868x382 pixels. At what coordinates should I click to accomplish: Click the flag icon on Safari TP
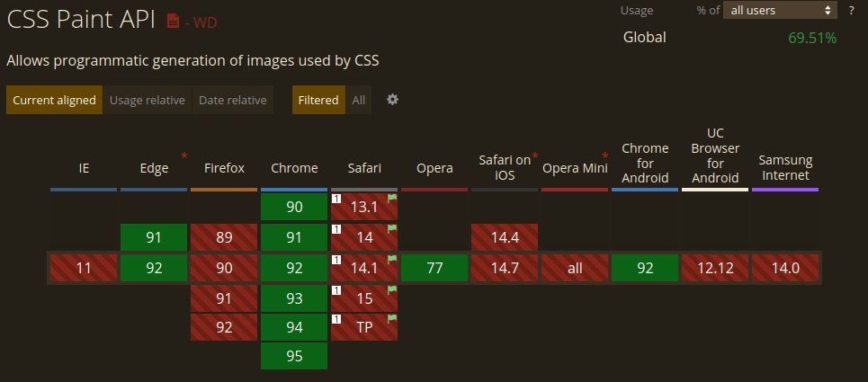click(x=392, y=319)
